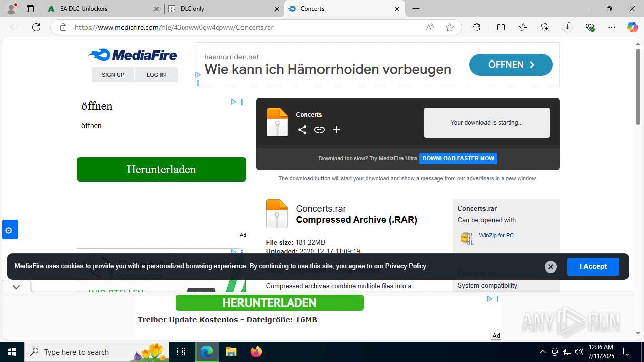Copy link icon for Concerts file
The image size is (644, 362).
point(319,130)
